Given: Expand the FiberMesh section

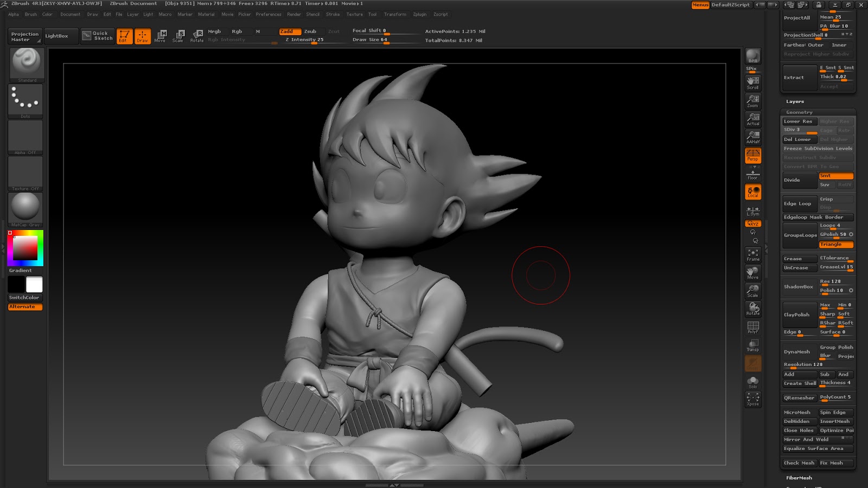Looking at the screenshot, I should coord(799,478).
